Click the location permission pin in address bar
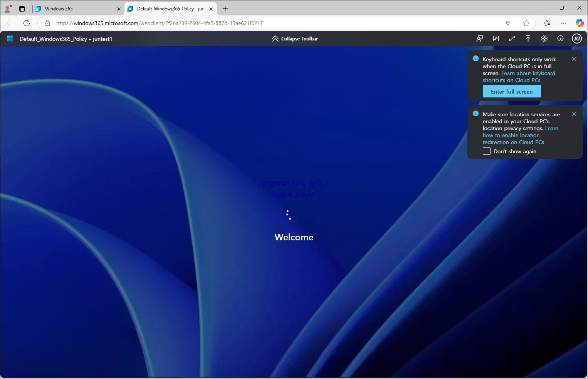 [508, 23]
